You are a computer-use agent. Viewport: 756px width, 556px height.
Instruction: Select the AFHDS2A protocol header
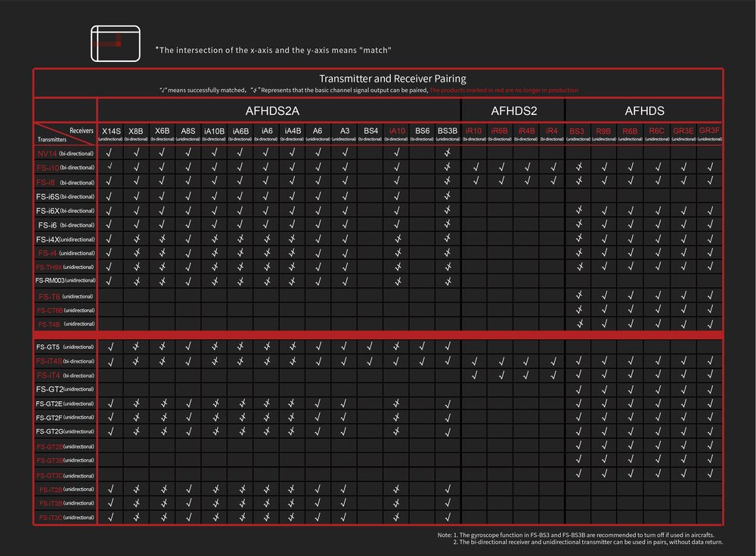point(272,111)
